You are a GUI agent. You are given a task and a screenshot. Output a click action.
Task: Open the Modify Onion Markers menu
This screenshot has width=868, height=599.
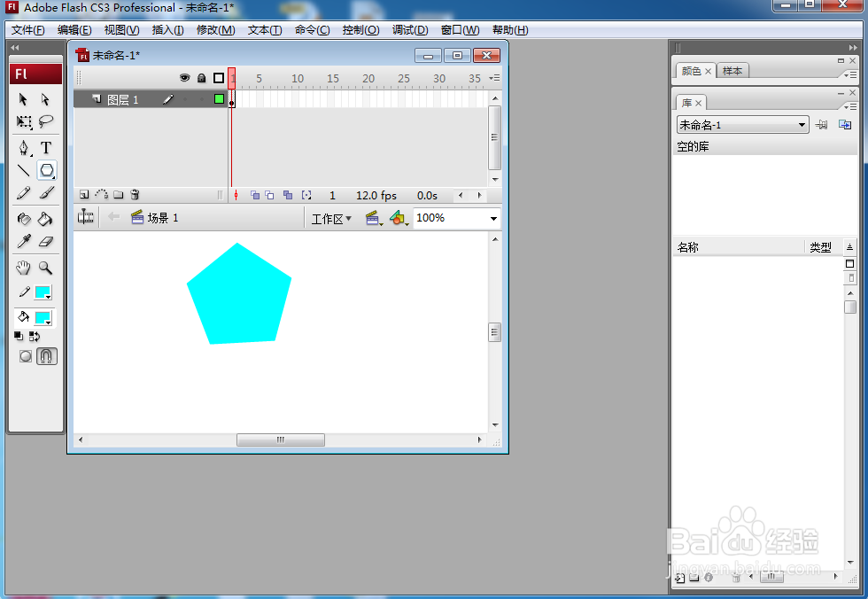click(x=306, y=195)
